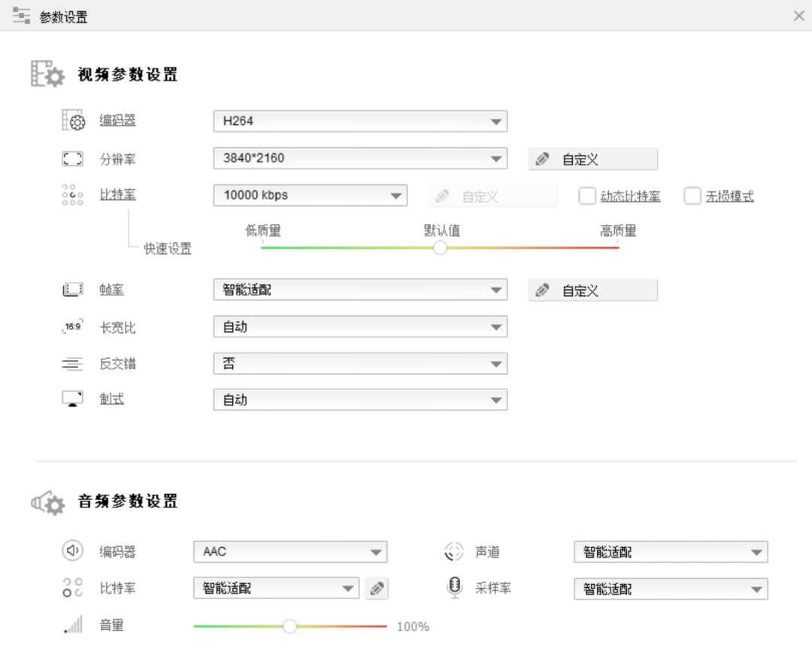The height and width of the screenshot is (666, 812).
Task: Click the video parameter settings film-gear icon
Action: [x=47, y=74]
